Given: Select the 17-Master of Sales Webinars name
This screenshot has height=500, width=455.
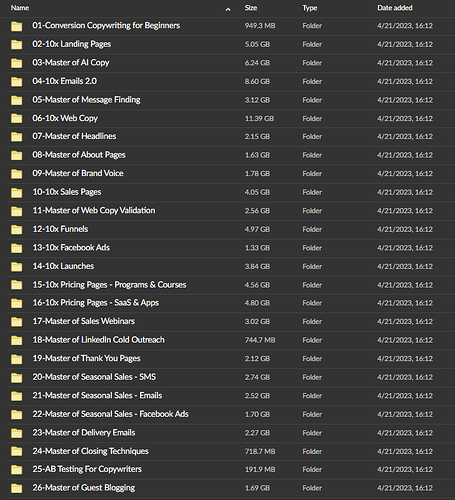Looking at the screenshot, I should (x=83, y=321).
